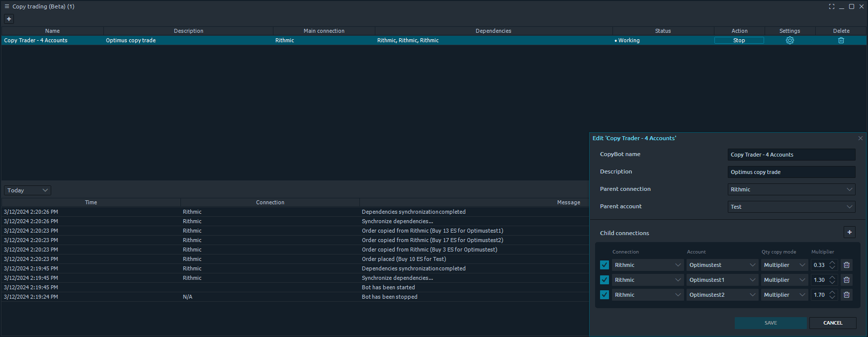The height and width of the screenshot is (337, 868).
Task: Sort by Main connection column header
Action: pyautogui.click(x=324, y=31)
